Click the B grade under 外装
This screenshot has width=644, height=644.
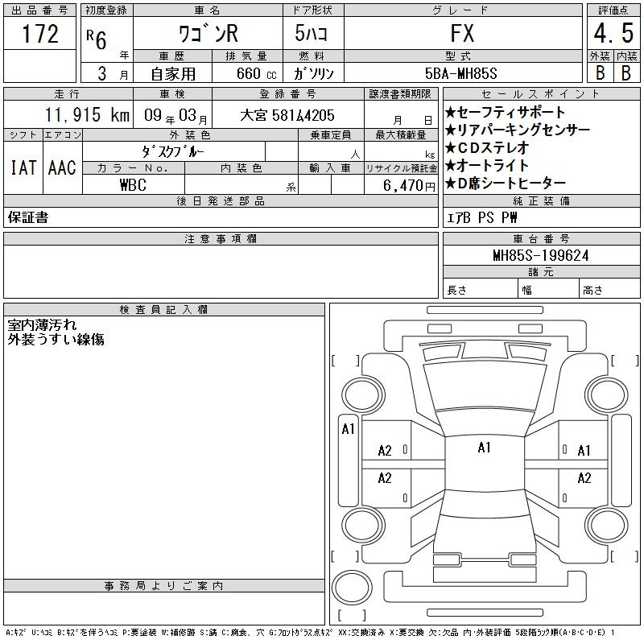(600, 72)
